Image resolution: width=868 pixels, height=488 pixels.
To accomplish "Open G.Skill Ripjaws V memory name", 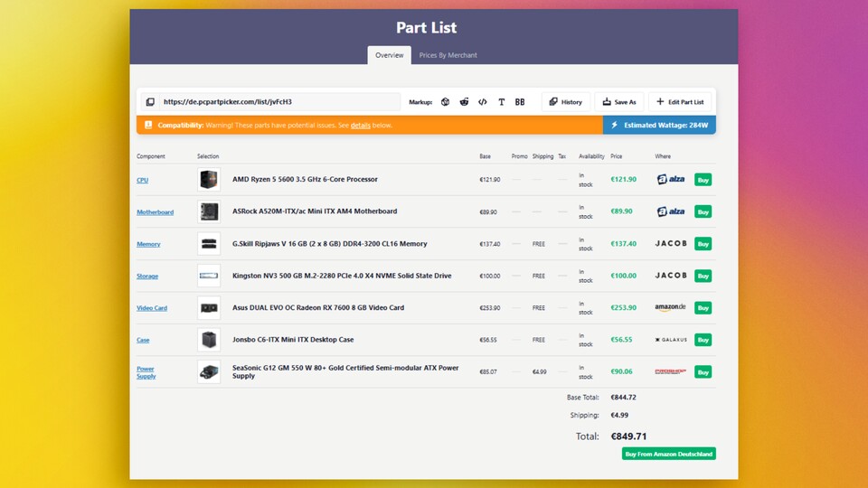I will [329, 243].
